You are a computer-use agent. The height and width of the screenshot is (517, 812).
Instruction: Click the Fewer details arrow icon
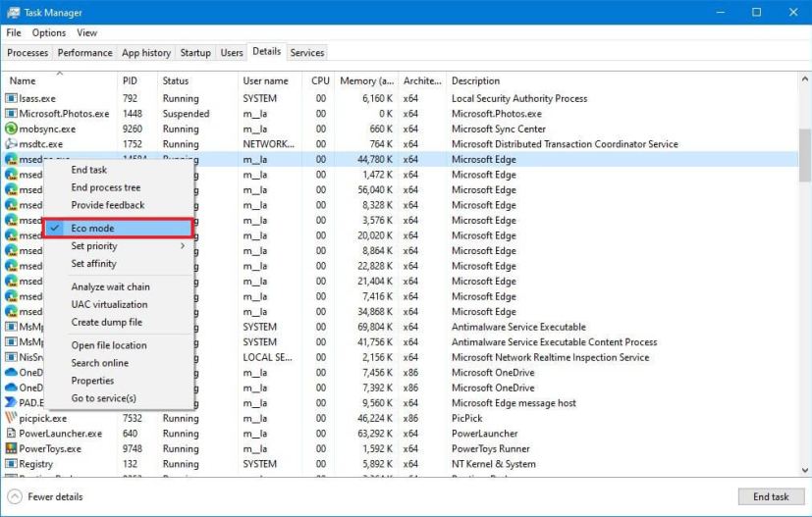(x=15, y=496)
